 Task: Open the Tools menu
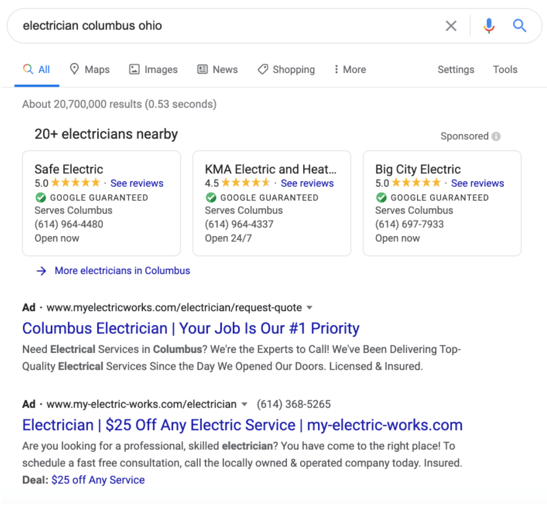pyautogui.click(x=505, y=69)
